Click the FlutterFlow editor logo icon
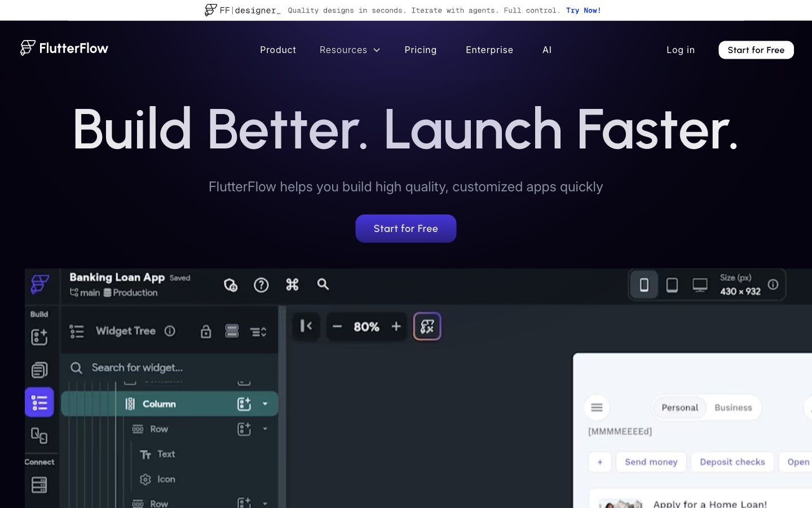Screen dimensions: 812x508 tap(40, 284)
